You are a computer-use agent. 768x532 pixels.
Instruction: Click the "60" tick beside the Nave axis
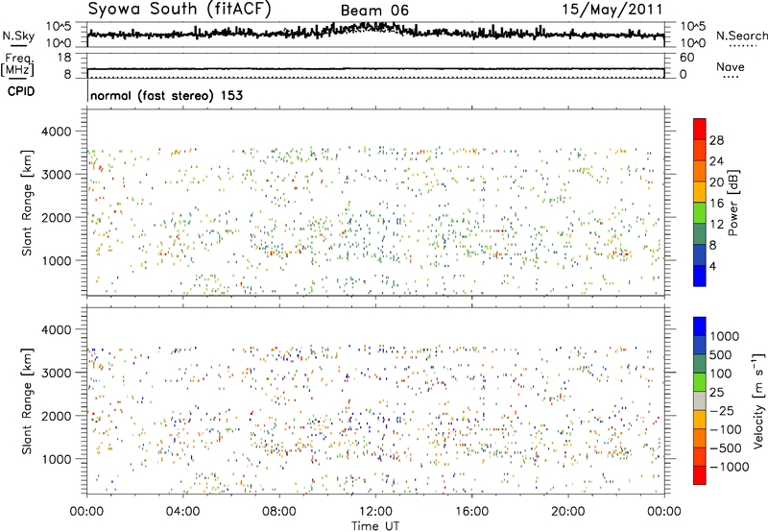686,58
